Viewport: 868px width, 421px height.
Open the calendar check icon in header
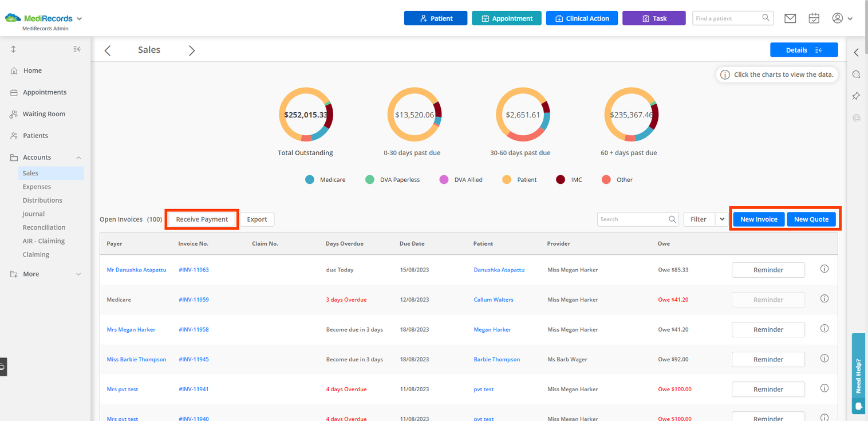(x=814, y=18)
